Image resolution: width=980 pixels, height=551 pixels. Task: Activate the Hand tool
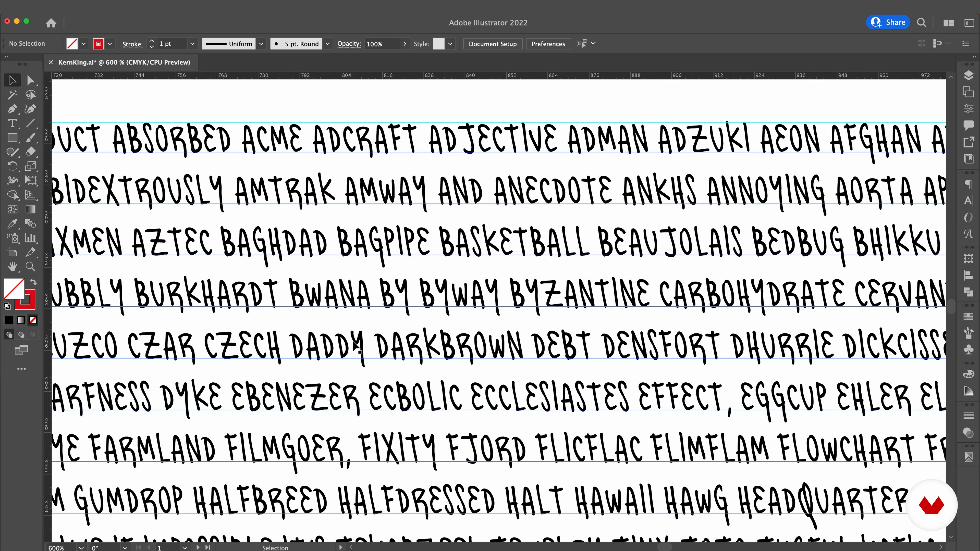[12, 267]
